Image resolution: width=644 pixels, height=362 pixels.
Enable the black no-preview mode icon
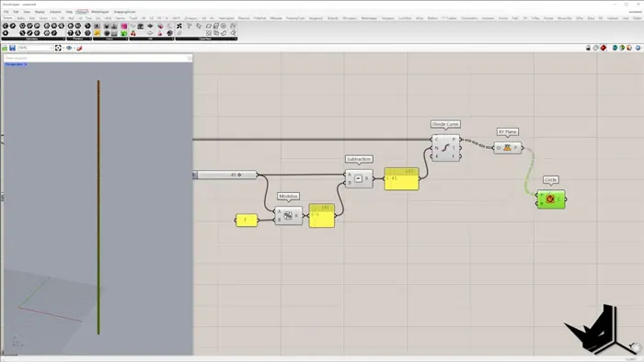coord(588,48)
